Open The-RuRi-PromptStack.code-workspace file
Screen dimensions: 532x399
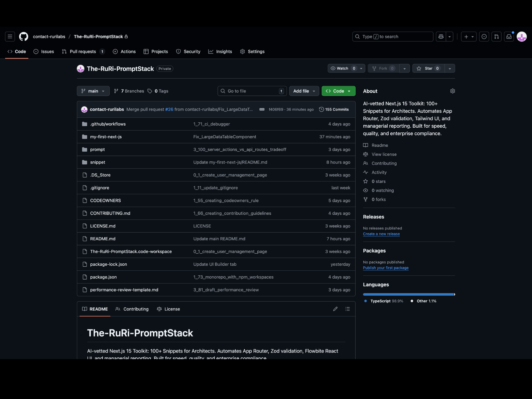click(x=131, y=252)
